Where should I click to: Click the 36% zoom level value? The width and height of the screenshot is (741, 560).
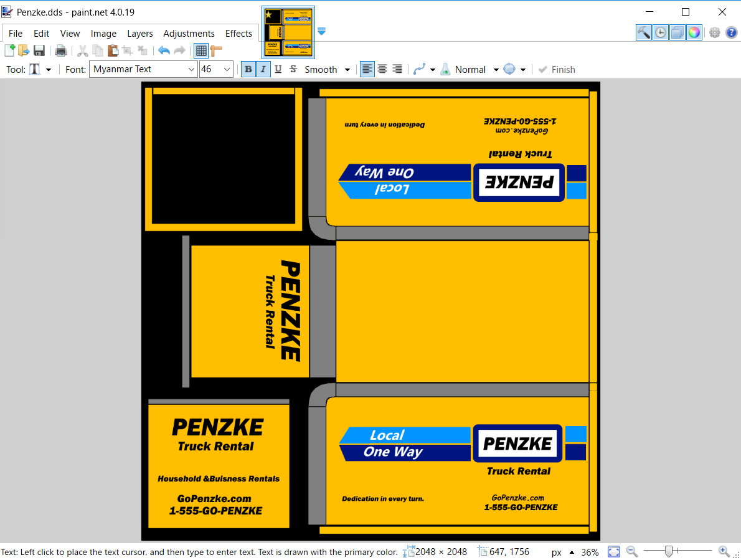click(590, 552)
